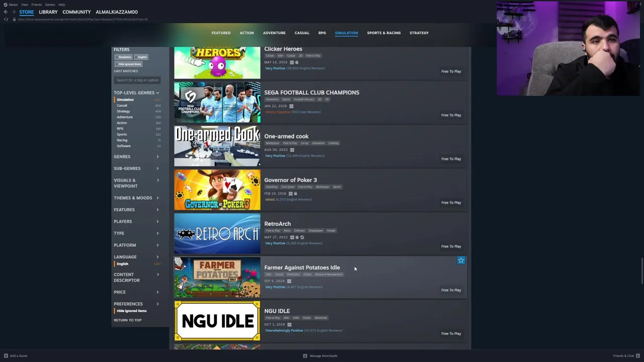Open the View menu
Screen dimensions: 644x362
pyautogui.click(x=24, y=5)
